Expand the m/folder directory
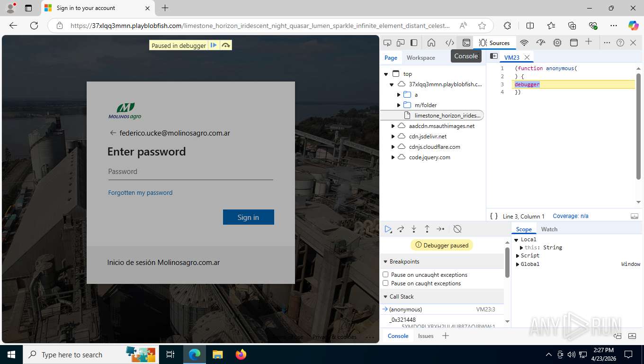Screen dimensions: 644x364 coord(399,105)
